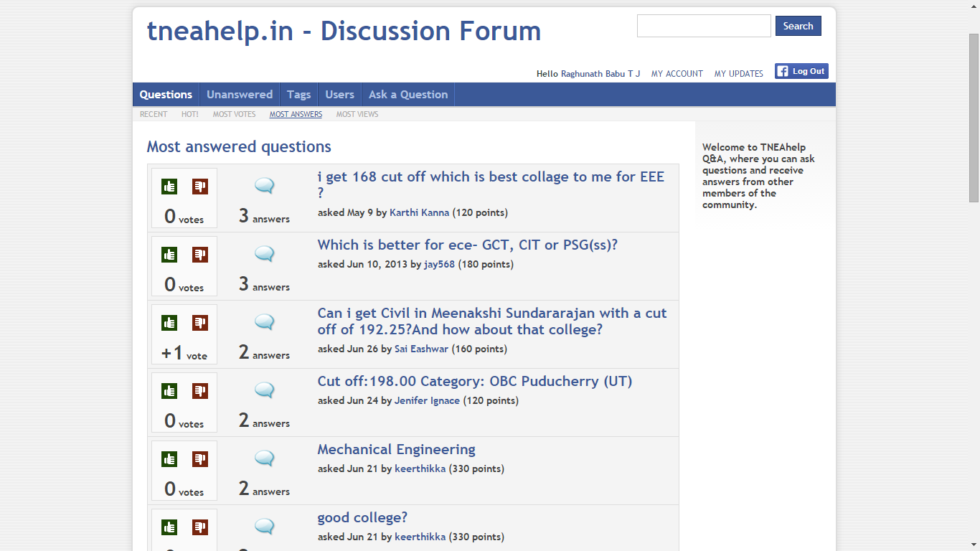The width and height of the screenshot is (980, 551).
Task: Click answers bubble icon for Mechanical Engineering
Action: coord(265,458)
